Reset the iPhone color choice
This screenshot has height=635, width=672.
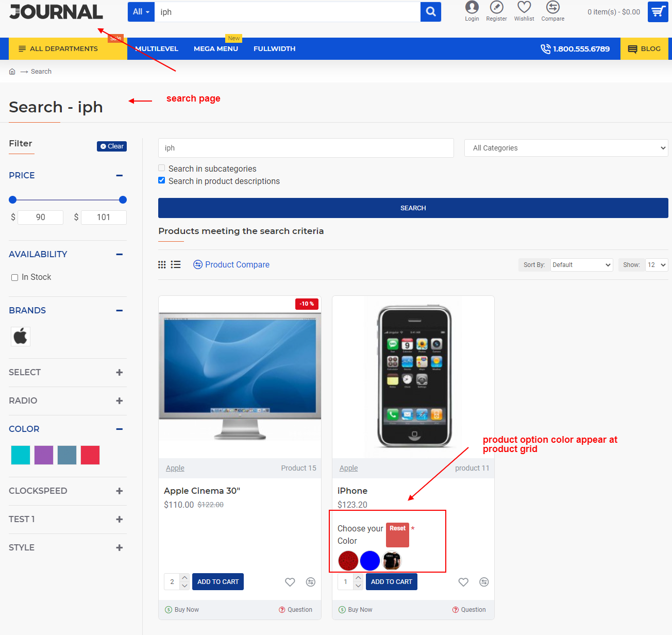coord(398,534)
